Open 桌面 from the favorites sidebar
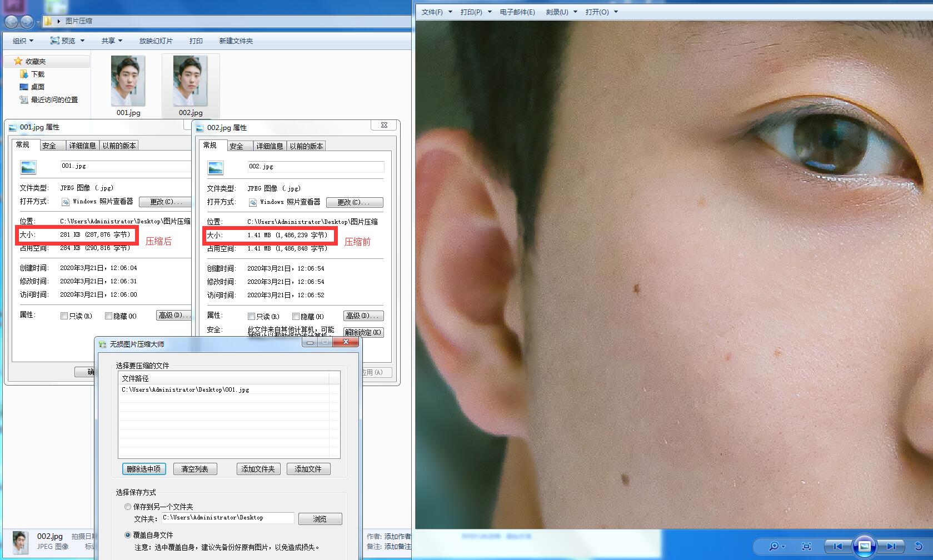 37,87
